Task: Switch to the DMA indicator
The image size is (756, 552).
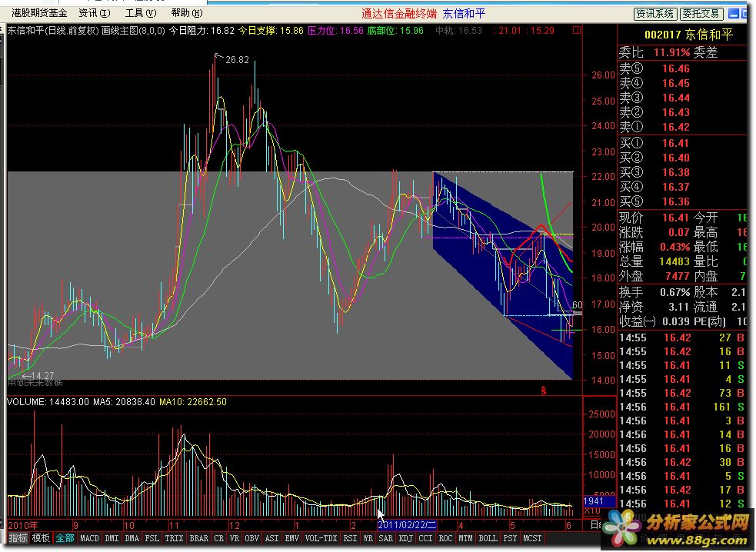Action: [x=132, y=538]
